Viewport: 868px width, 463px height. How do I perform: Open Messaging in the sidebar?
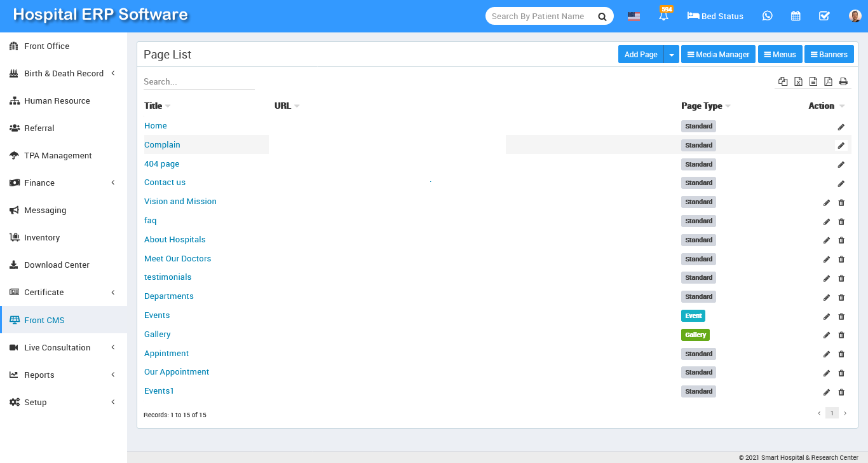(x=64, y=210)
